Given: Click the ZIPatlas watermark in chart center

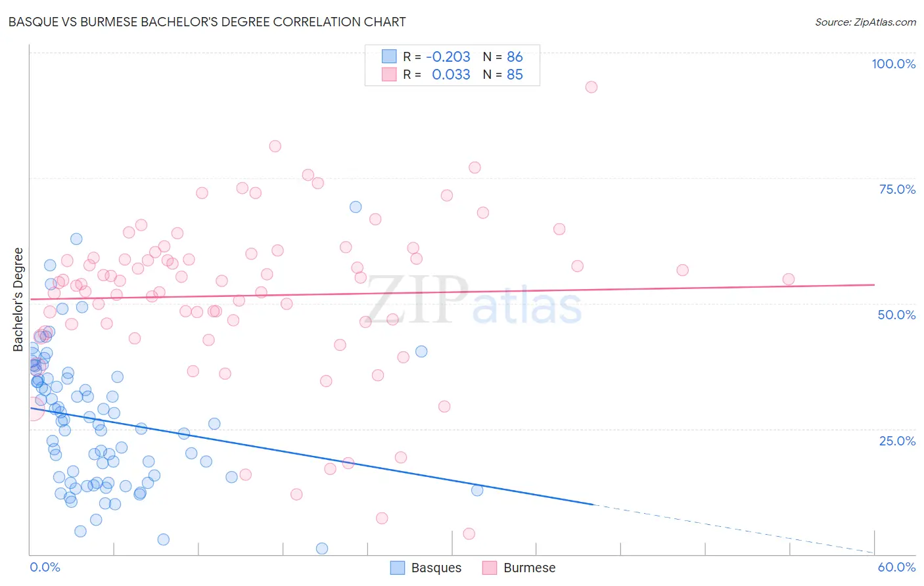Looking at the screenshot, I should (x=474, y=301).
